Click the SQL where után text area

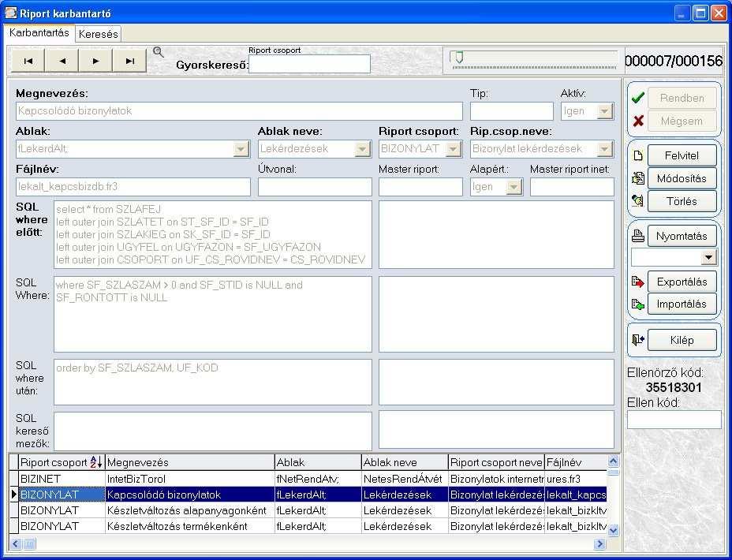pyautogui.click(x=213, y=382)
